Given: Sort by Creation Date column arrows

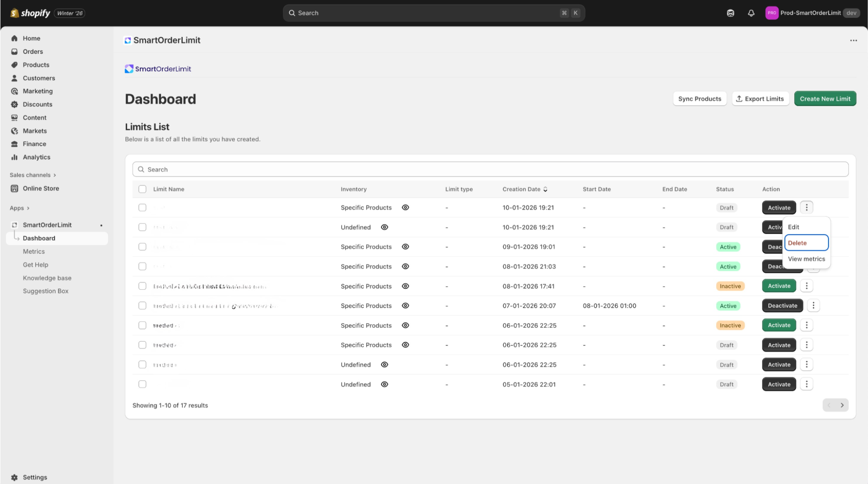Looking at the screenshot, I should [545, 189].
